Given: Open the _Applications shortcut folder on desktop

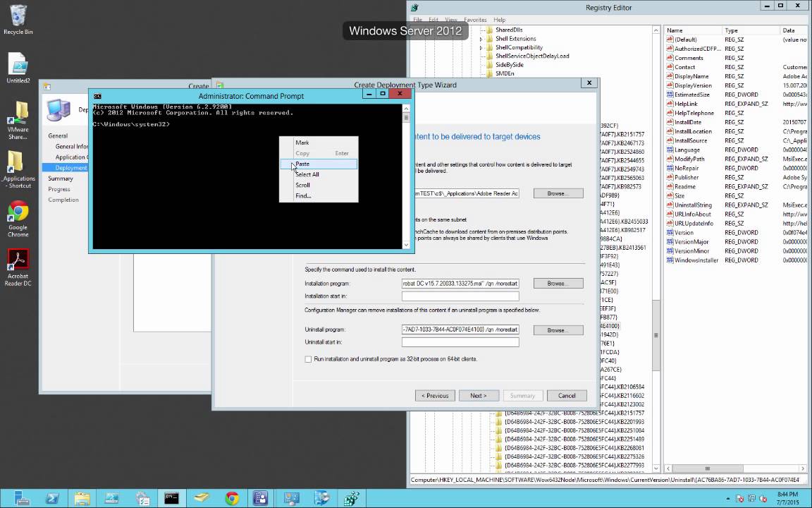Looking at the screenshot, I should [x=18, y=169].
